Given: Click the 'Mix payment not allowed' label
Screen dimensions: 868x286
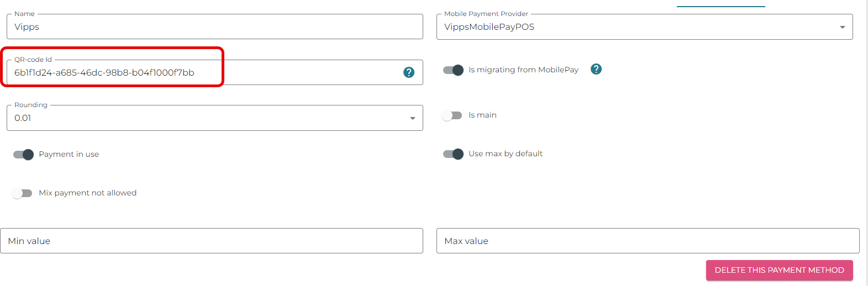Looking at the screenshot, I should click(x=87, y=193).
